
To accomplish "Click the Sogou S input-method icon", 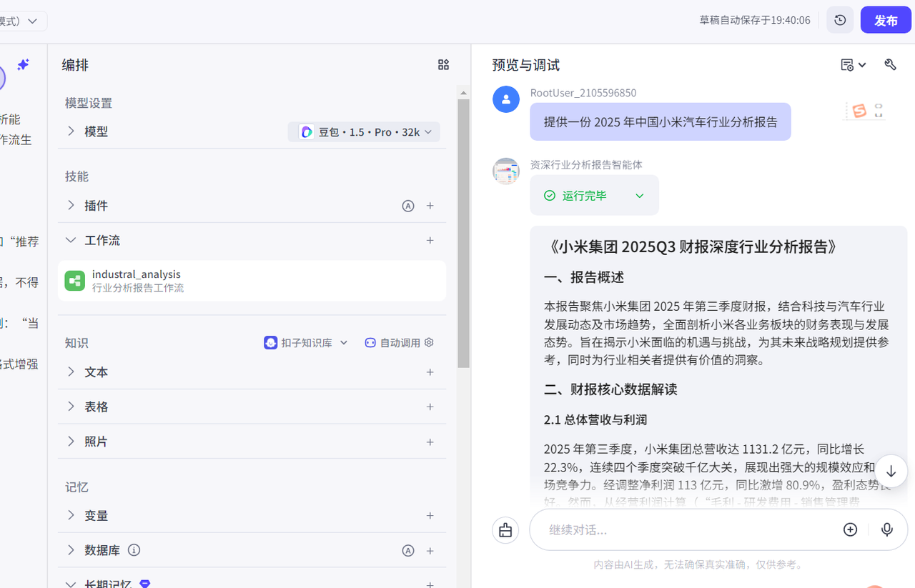I will coord(859,111).
